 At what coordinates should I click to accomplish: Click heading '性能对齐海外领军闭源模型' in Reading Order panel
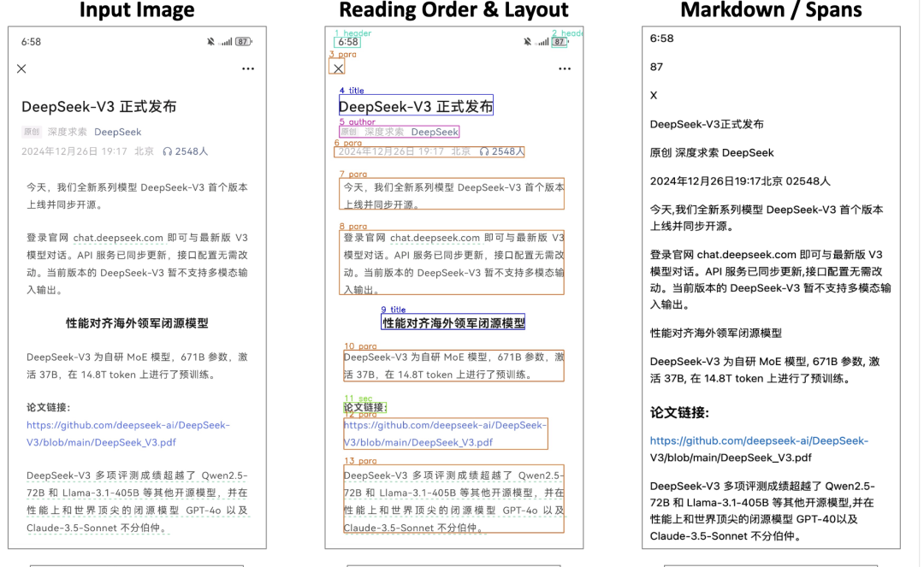(x=453, y=323)
